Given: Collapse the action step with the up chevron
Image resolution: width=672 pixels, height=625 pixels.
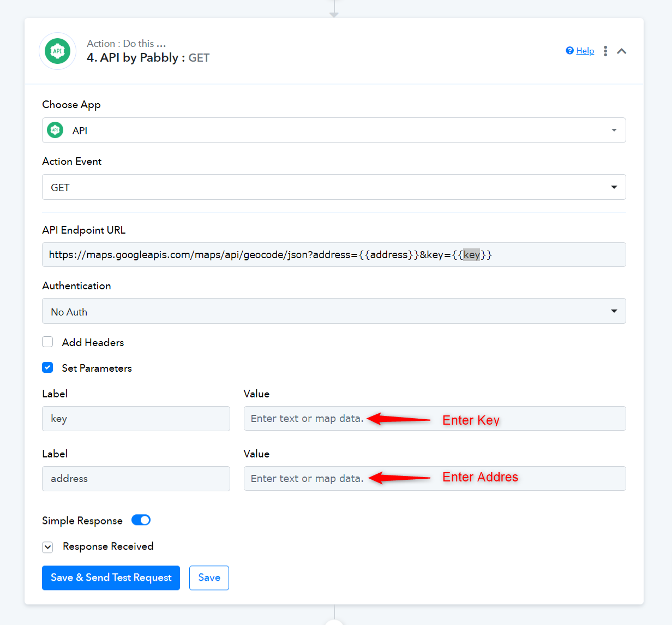Looking at the screenshot, I should pos(621,51).
